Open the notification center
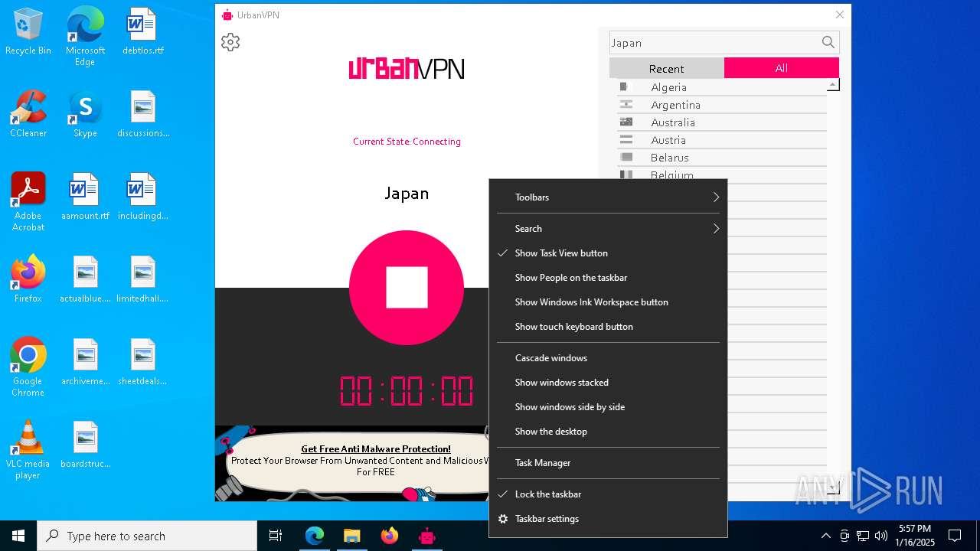This screenshot has width=980, height=551. pos(955,536)
